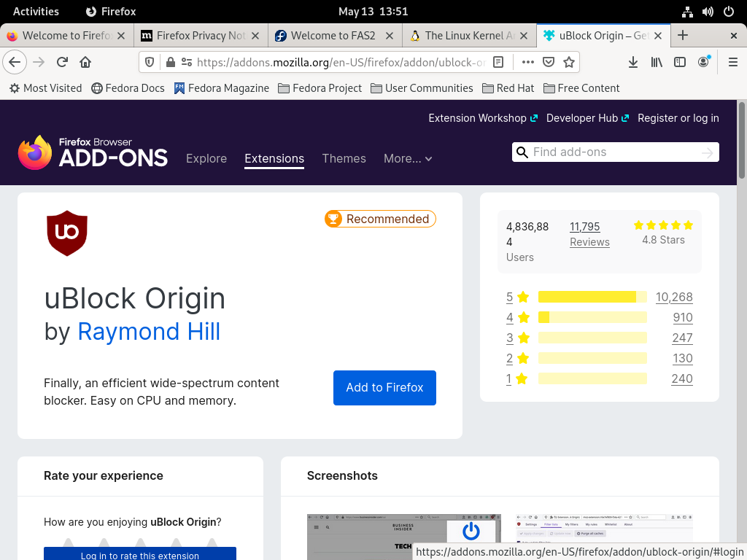Open Fedora Magazine bookmark

pyautogui.click(x=222, y=88)
